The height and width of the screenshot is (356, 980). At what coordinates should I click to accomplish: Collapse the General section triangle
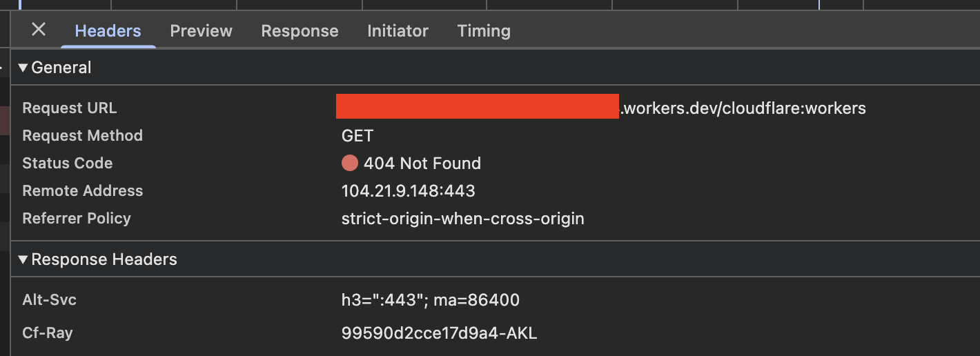[23, 68]
